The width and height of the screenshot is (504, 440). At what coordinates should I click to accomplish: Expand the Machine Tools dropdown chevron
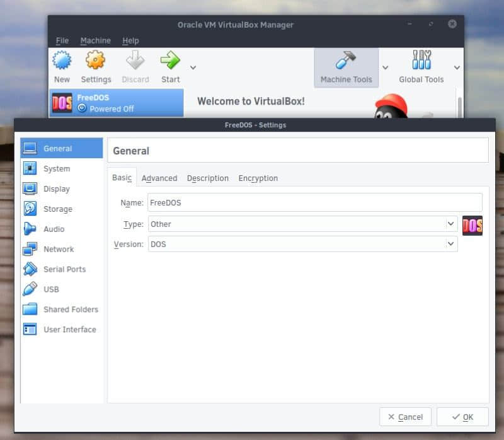[x=386, y=67]
